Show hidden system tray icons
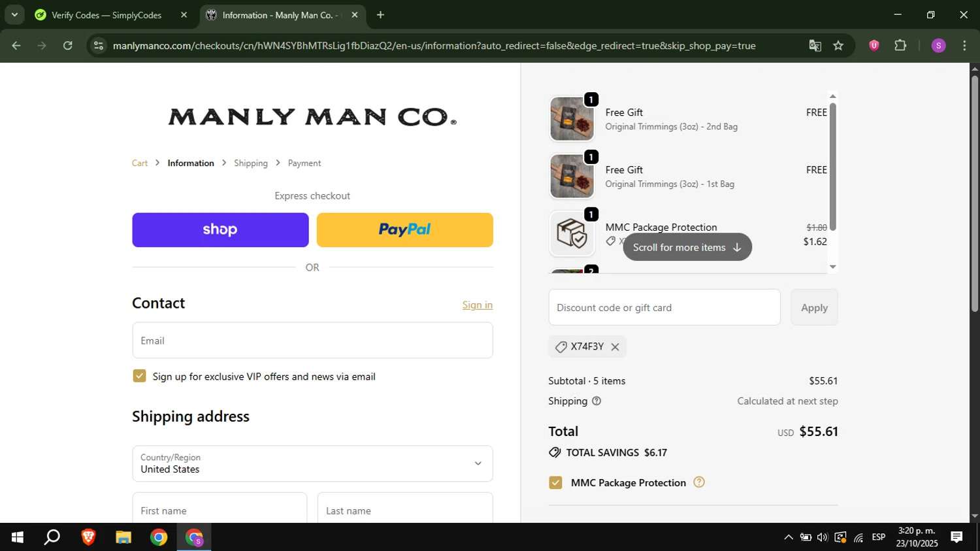Image resolution: width=980 pixels, height=551 pixels. pyautogui.click(x=789, y=537)
